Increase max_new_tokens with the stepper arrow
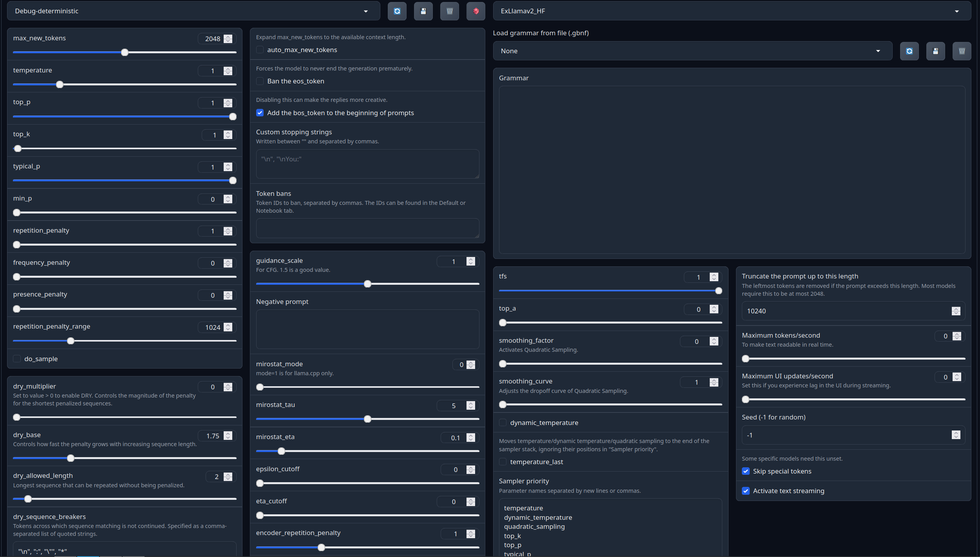This screenshot has height=557, width=980. pyautogui.click(x=227, y=36)
